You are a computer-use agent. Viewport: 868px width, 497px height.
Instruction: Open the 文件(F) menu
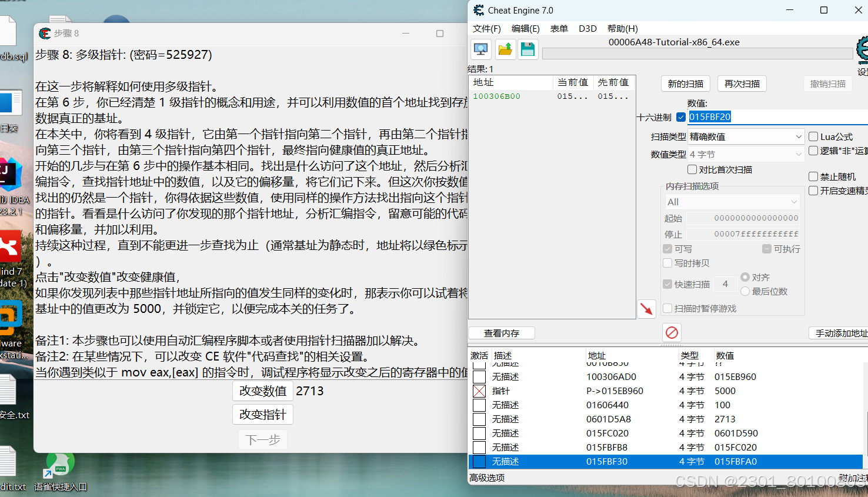click(x=487, y=28)
